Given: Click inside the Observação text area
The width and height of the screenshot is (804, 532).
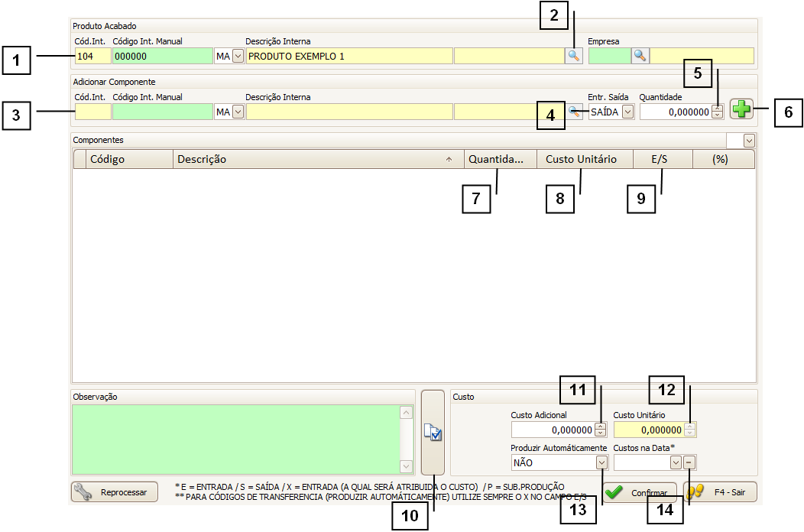Looking at the screenshot, I should pos(235,440).
